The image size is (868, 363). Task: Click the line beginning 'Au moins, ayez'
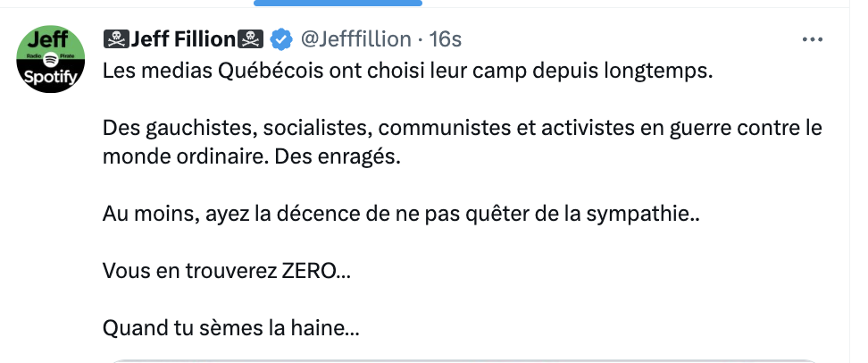(x=401, y=214)
